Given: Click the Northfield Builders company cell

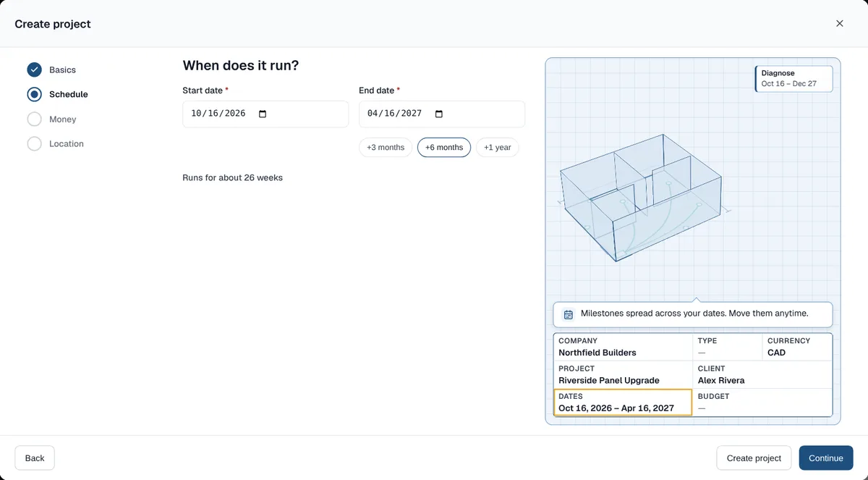Looking at the screenshot, I should point(623,347).
